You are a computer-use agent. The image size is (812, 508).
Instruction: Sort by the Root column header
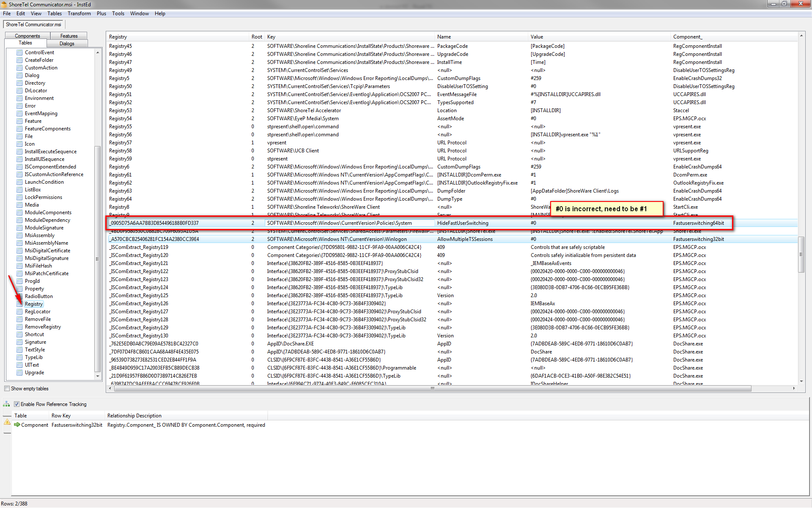click(257, 37)
